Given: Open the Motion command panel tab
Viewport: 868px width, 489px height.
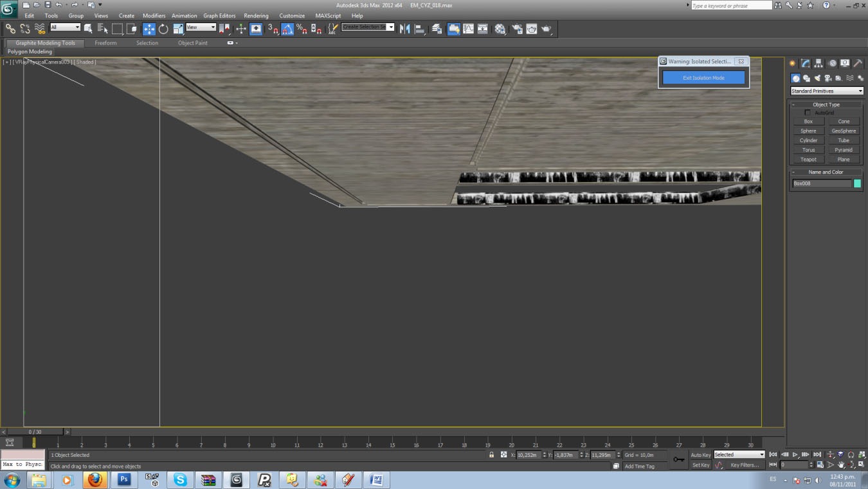Looking at the screenshot, I should (x=832, y=63).
